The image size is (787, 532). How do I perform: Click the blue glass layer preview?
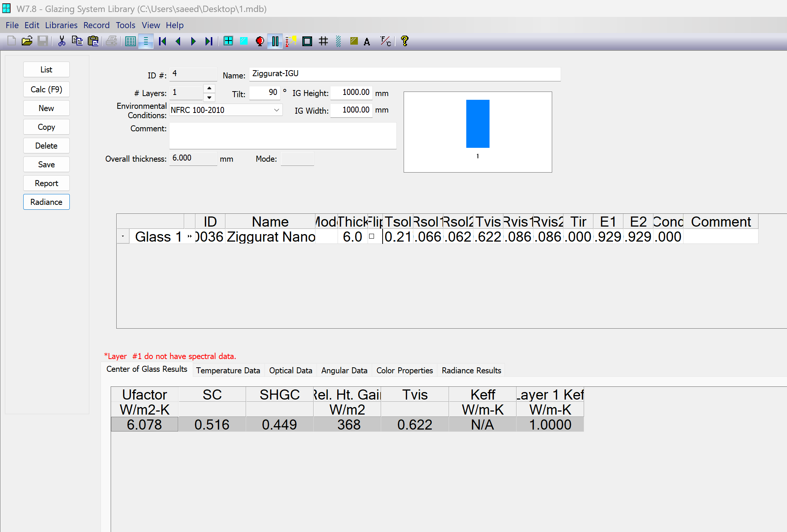tap(478, 124)
